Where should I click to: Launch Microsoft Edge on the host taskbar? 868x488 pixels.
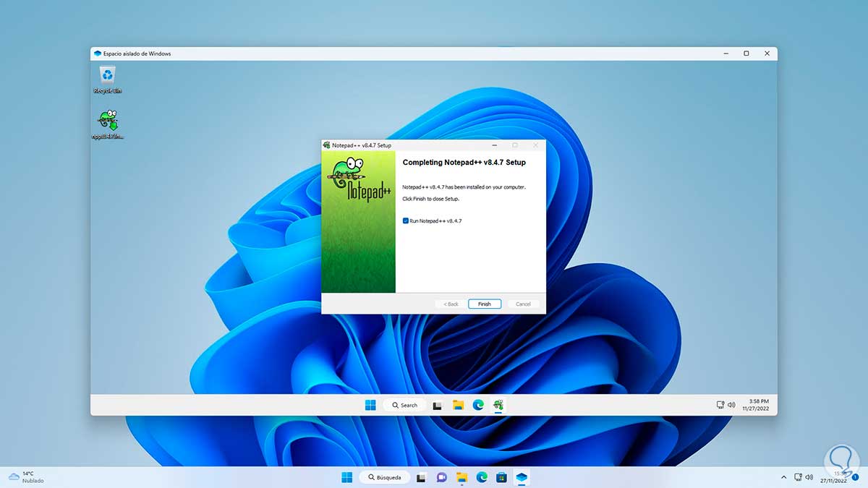coord(482,477)
